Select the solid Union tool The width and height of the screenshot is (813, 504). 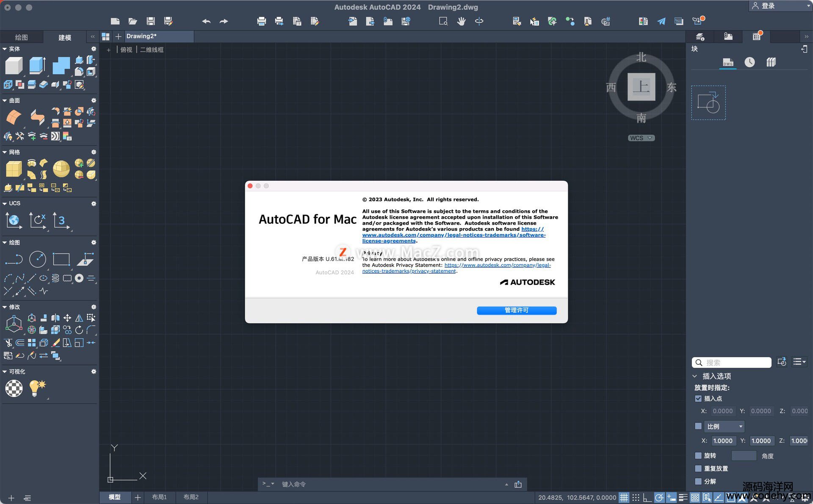[x=61, y=66]
